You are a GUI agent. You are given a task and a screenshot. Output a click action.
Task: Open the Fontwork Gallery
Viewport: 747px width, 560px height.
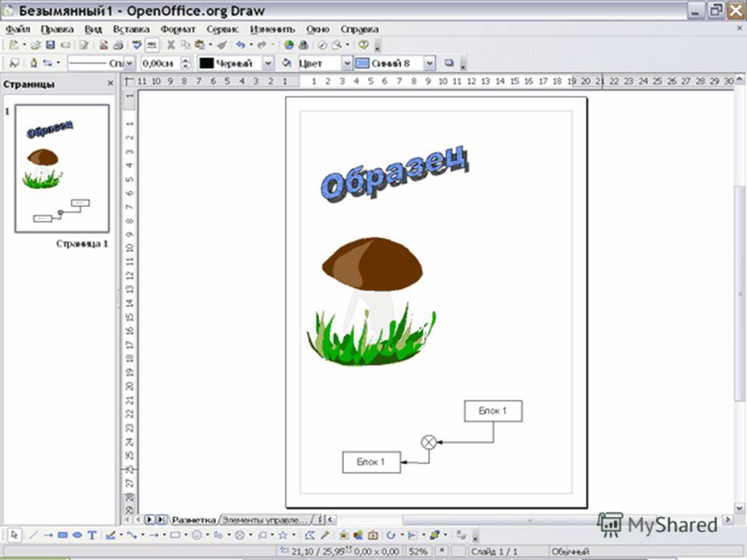343,535
